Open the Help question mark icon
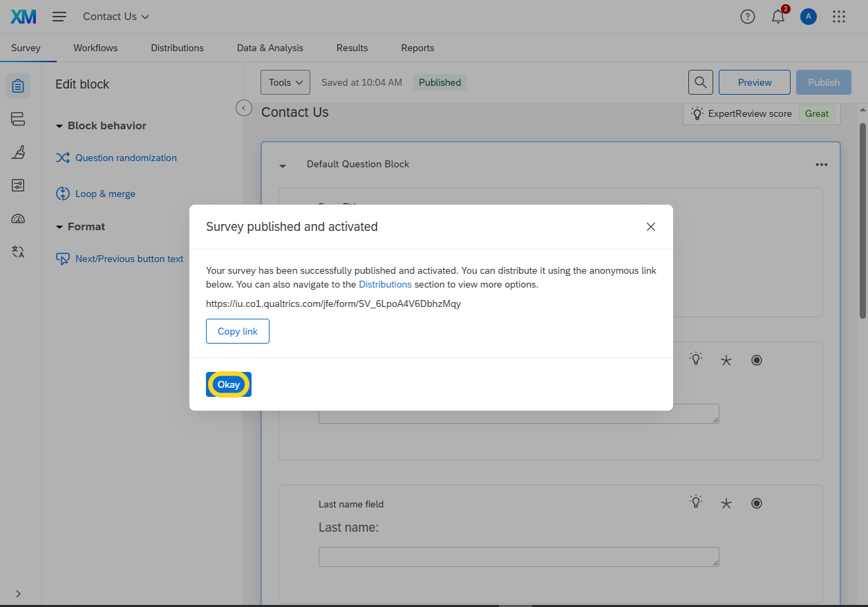Viewport: 868px width, 607px height. [747, 17]
